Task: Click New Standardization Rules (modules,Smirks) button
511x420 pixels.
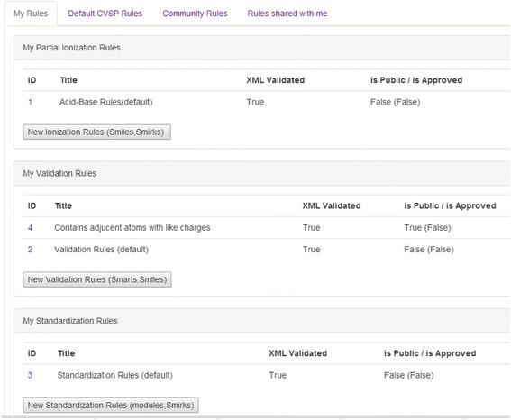Action: tap(111, 405)
